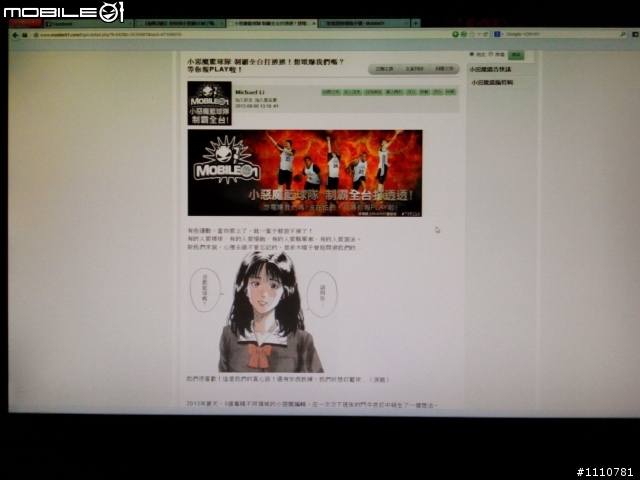Reload the page with the refresh icon
Screen dimensions: 640x480
pos(486,34)
